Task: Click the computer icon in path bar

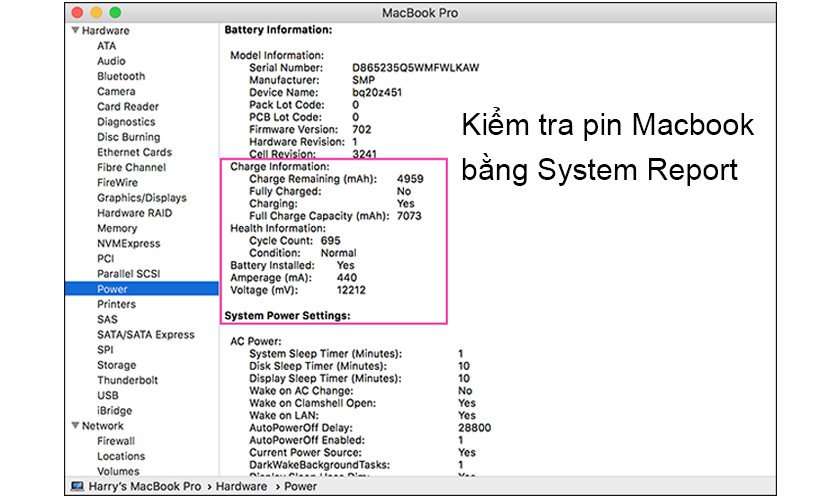Action: 78,486
